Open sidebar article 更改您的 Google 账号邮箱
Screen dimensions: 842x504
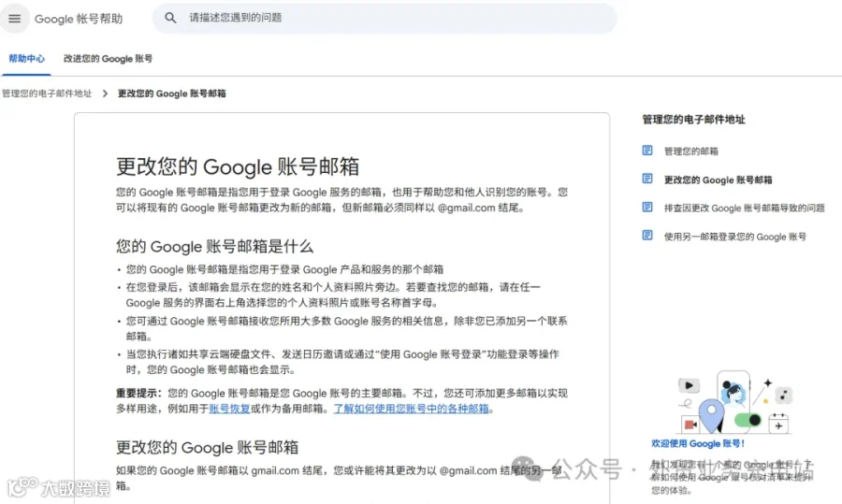(x=718, y=180)
